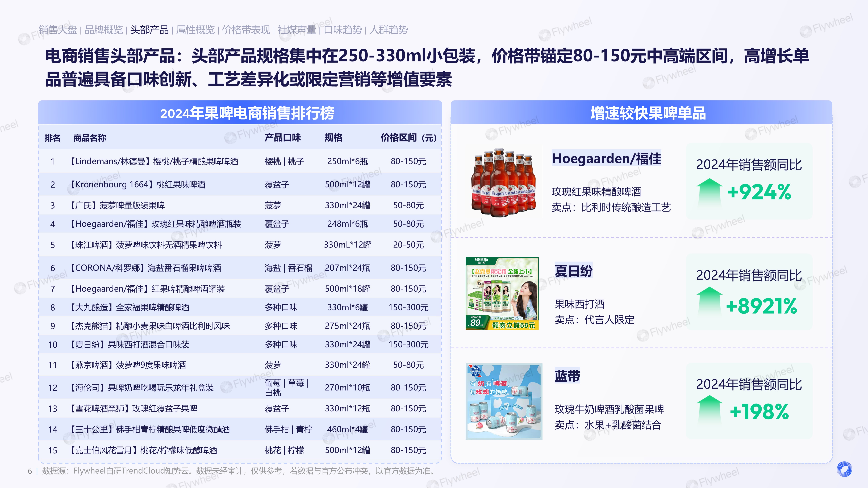Click the 蓝带 milk beer product image
The height and width of the screenshot is (488, 868).
click(504, 401)
